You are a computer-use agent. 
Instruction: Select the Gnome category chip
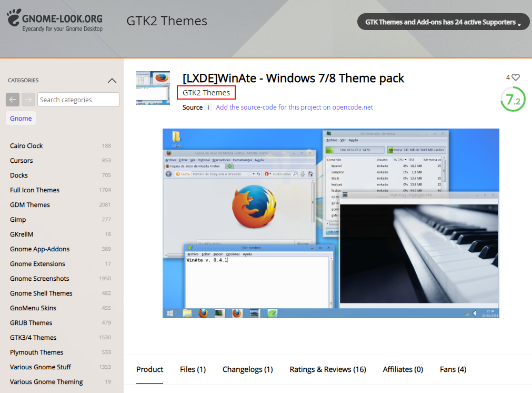21,118
